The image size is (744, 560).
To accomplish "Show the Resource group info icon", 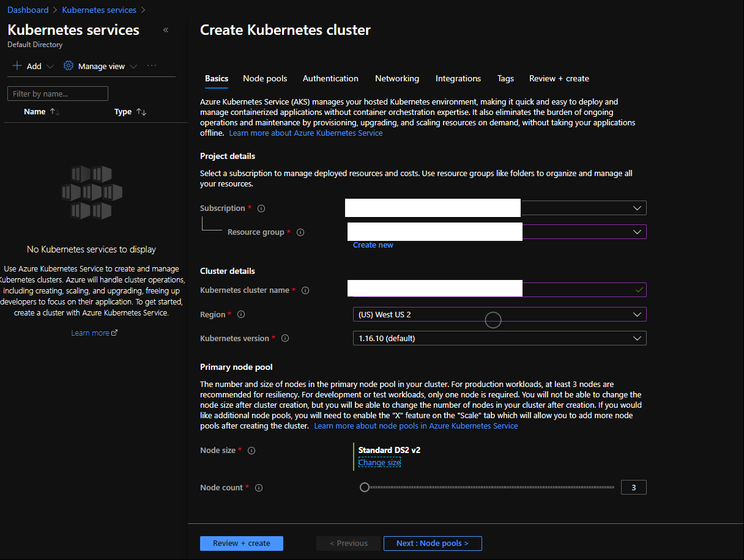I will point(300,232).
